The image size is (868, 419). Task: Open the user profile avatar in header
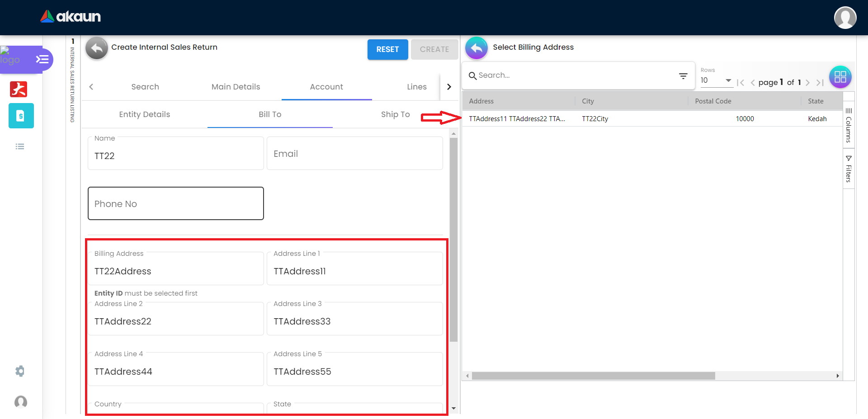[844, 18]
